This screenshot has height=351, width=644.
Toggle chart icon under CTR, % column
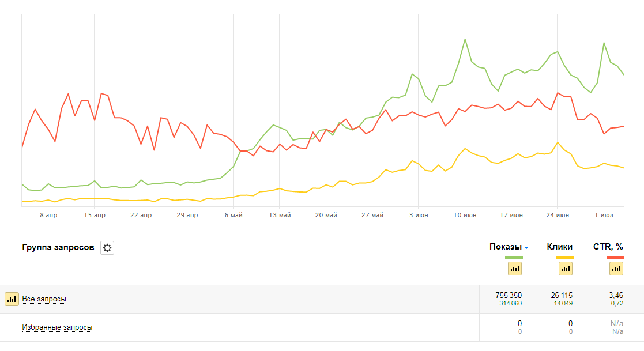coord(616,268)
